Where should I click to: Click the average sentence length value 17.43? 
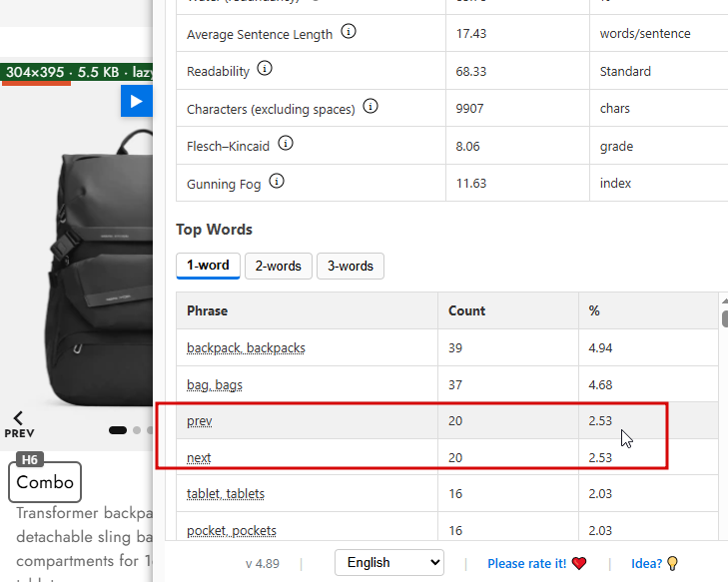click(470, 34)
